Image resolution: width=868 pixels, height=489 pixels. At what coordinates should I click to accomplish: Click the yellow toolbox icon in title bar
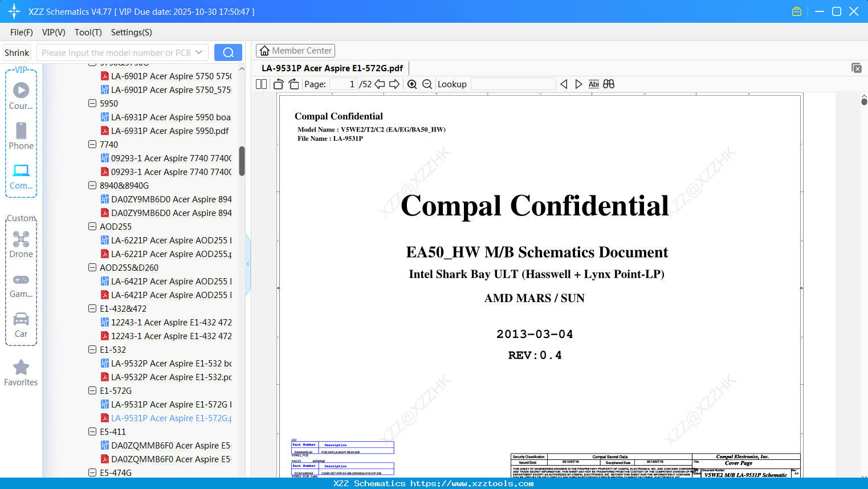tap(797, 11)
